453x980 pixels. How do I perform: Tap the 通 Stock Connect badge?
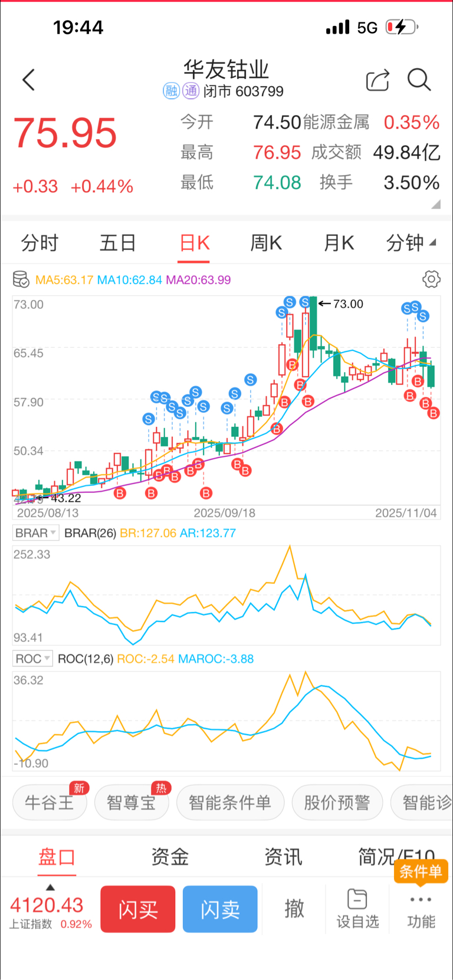[x=191, y=91]
